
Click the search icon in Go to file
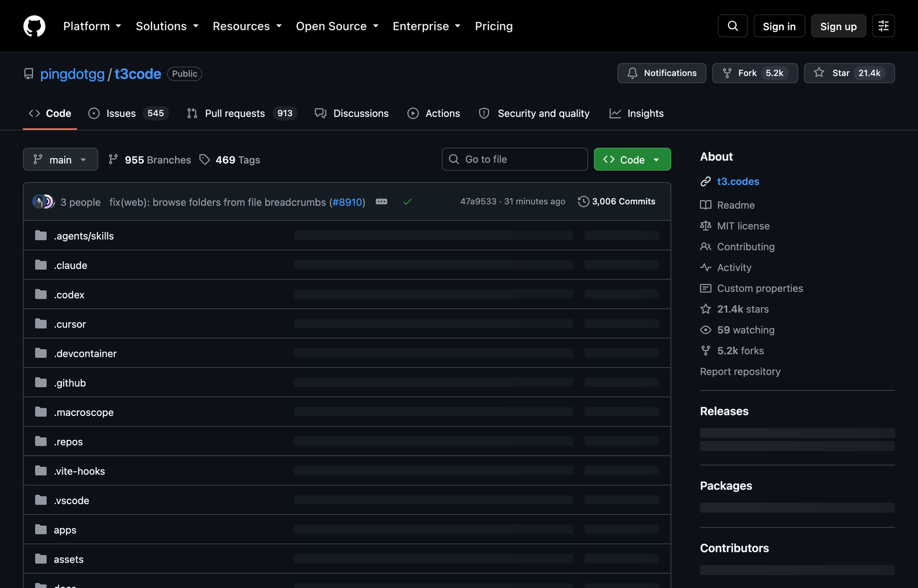(454, 159)
